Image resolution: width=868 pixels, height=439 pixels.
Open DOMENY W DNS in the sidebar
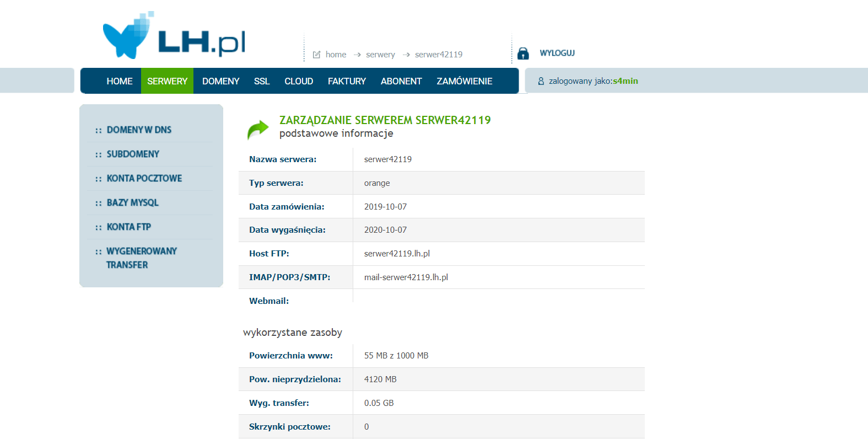[x=139, y=130]
